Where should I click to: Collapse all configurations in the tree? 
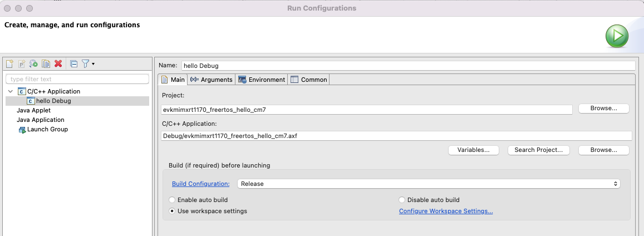73,64
